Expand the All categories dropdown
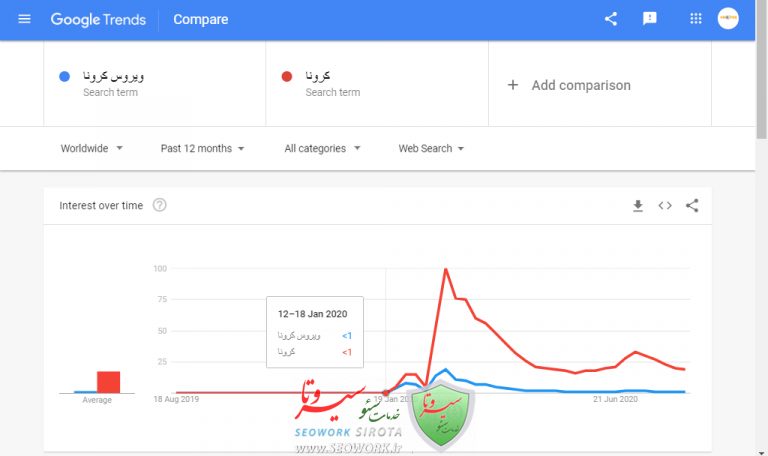Screen dimensions: 768x456 tap(321, 148)
